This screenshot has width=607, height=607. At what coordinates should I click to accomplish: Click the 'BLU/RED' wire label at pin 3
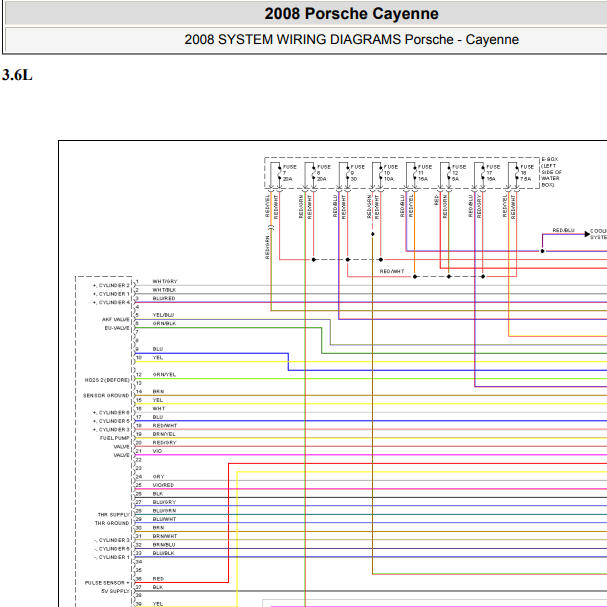164,298
